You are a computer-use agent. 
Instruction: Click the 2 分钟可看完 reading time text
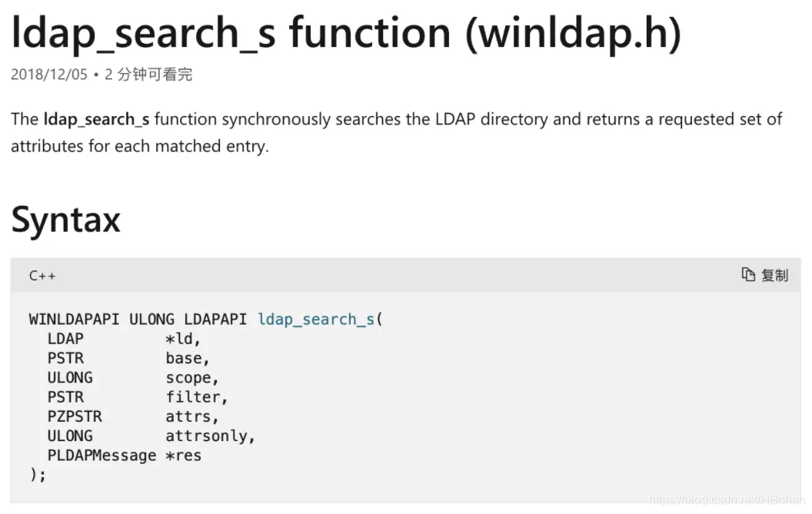148,75
